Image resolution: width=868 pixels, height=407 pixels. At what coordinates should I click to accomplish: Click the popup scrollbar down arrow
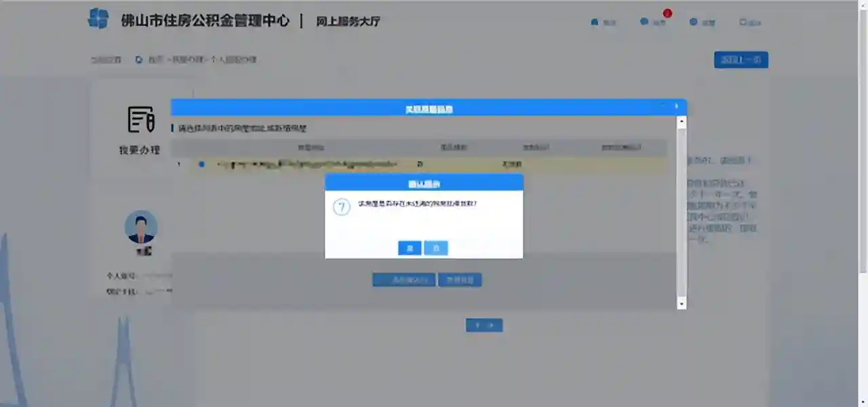(x=682, y=303)
